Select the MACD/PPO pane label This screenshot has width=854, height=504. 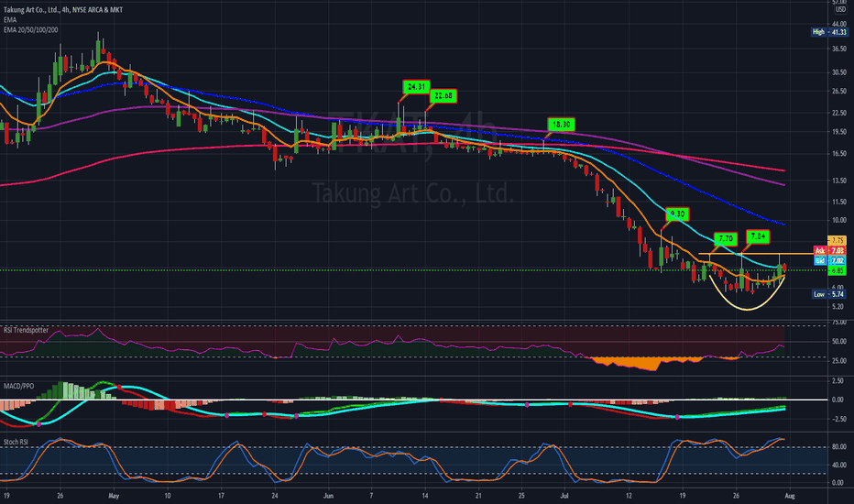tap(18, 387)
